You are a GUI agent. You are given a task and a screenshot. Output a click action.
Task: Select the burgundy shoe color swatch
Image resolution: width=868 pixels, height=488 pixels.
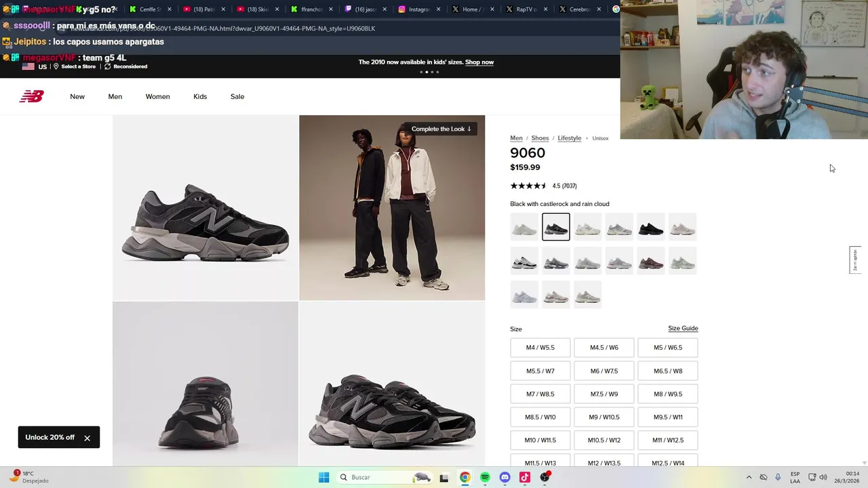pyautogui.click(x=651, y=261)
